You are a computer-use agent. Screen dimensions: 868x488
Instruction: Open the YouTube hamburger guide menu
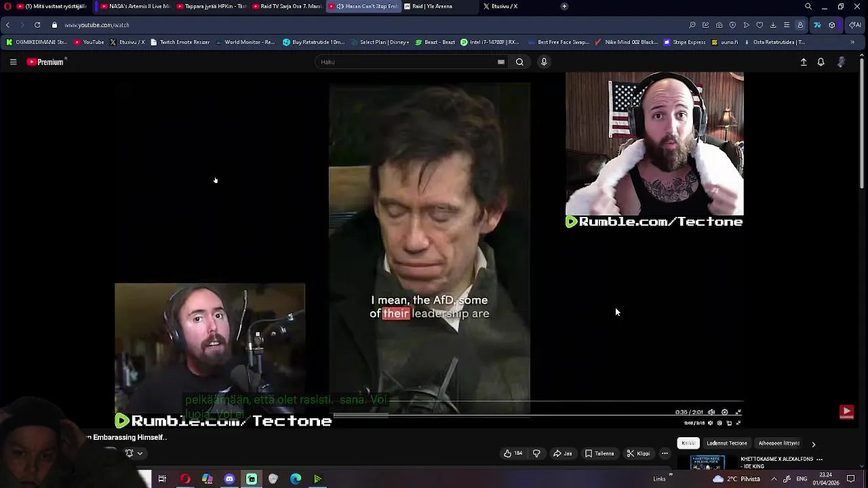pyautogui.click(x=13, y=62)
